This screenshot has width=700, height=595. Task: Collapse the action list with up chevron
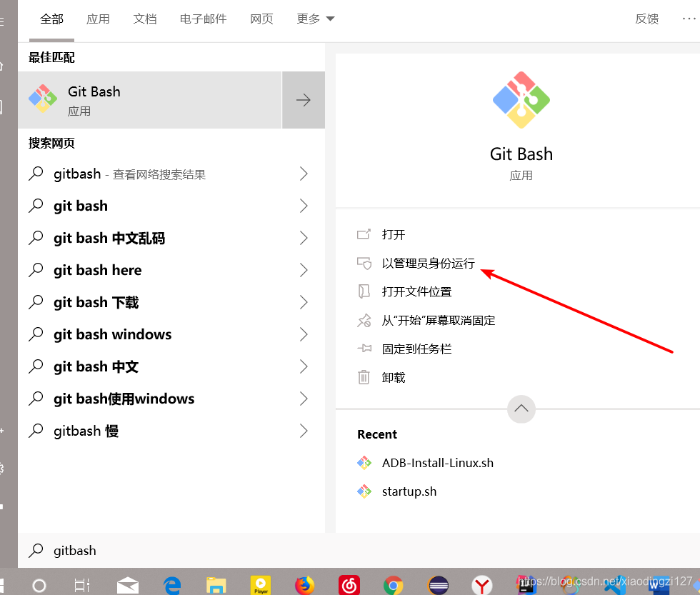tap(521, 409)
